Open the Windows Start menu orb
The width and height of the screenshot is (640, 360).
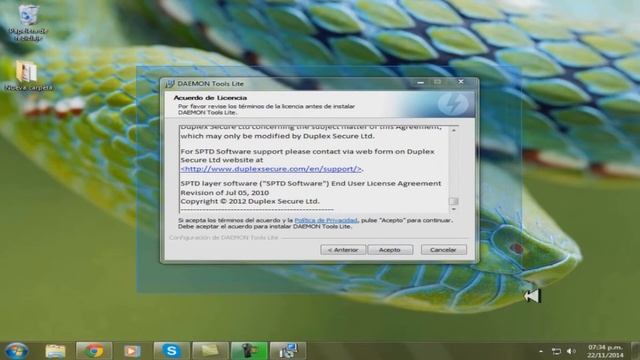16,351
